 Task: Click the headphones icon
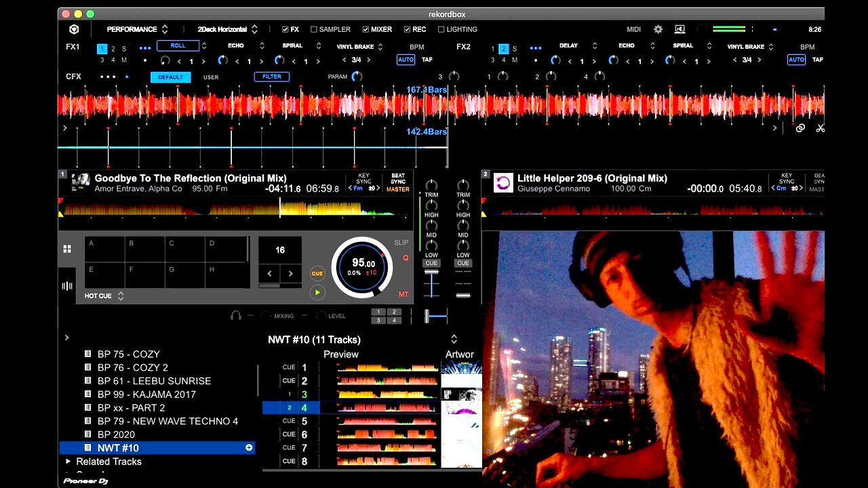pos(236,315)
